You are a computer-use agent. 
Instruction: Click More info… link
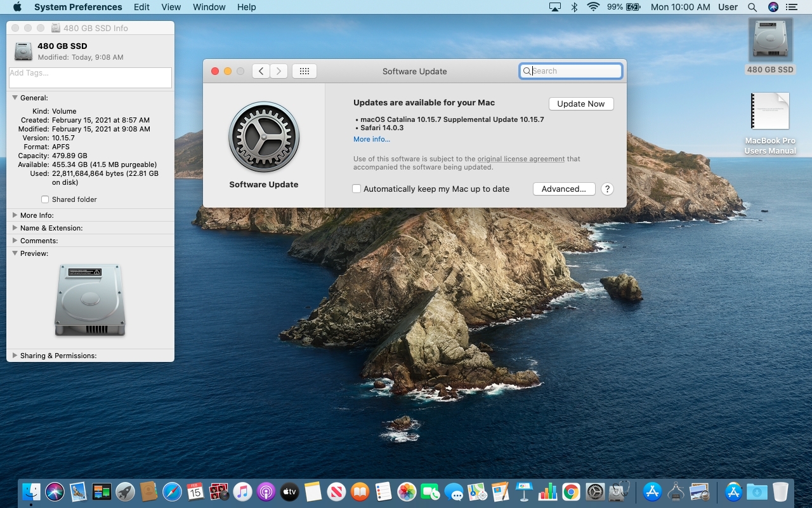click(372, 139)
